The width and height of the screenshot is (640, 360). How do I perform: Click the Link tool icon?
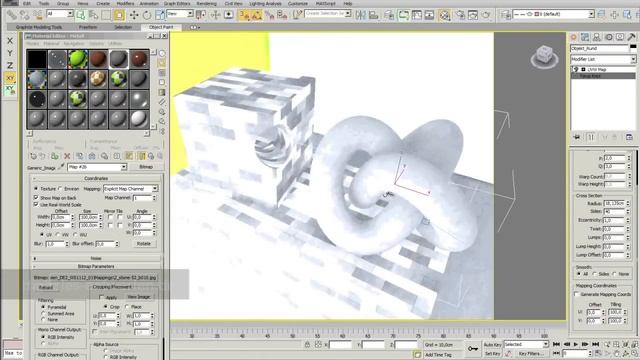[x=12, y=16]
